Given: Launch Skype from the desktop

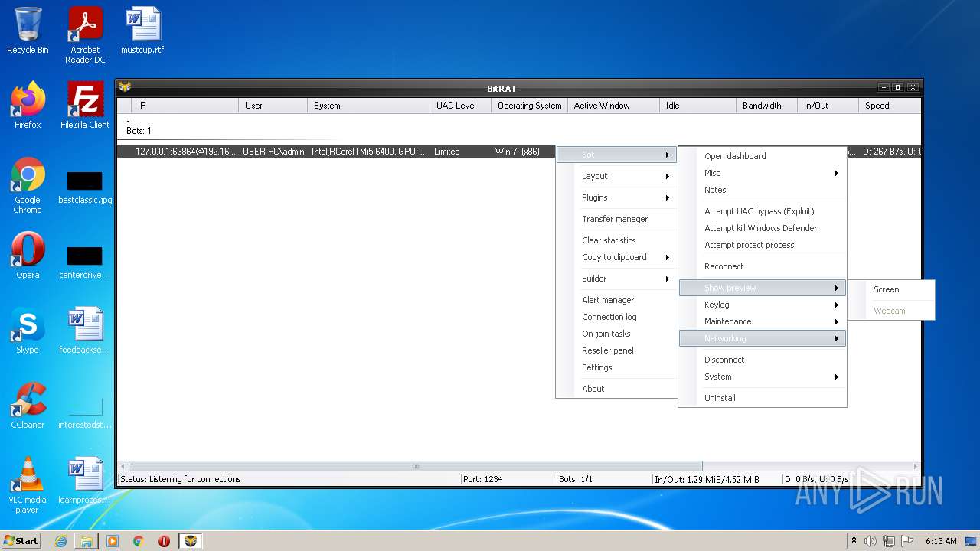Looking at the screenshot, I should [x=28, y=331].
